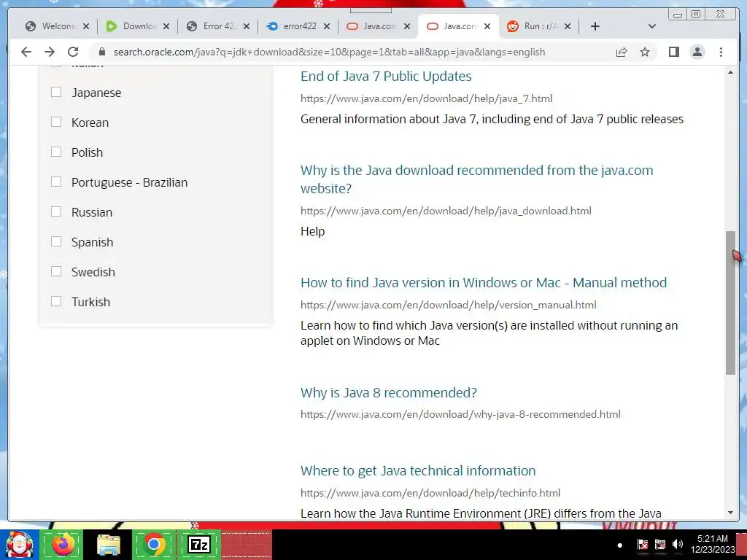
Task: Open Where to get Java technical information
Action: 418,470
